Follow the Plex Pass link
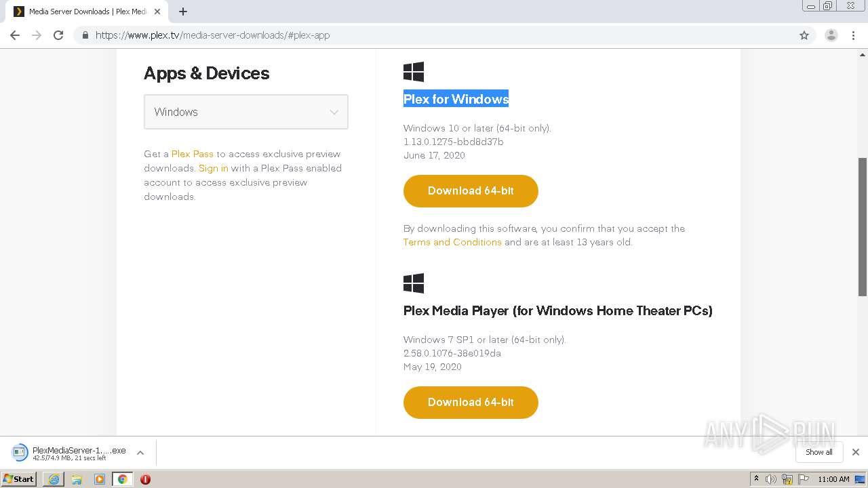 [193, 154]
